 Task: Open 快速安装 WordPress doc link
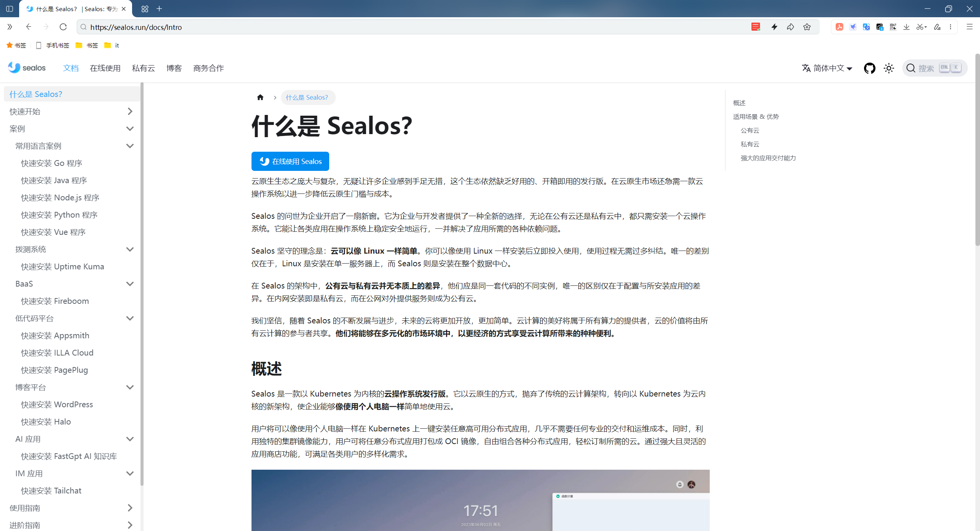[57, 405]
